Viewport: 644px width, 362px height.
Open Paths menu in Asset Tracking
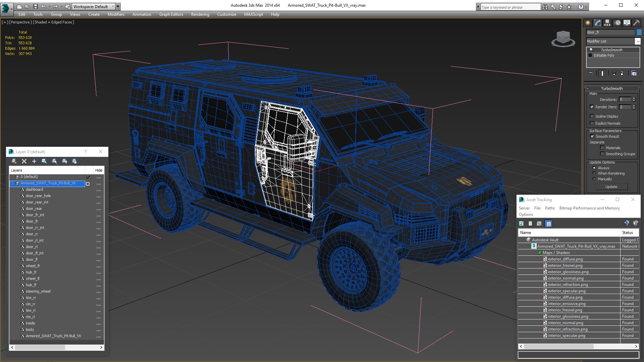coord(550,208)
